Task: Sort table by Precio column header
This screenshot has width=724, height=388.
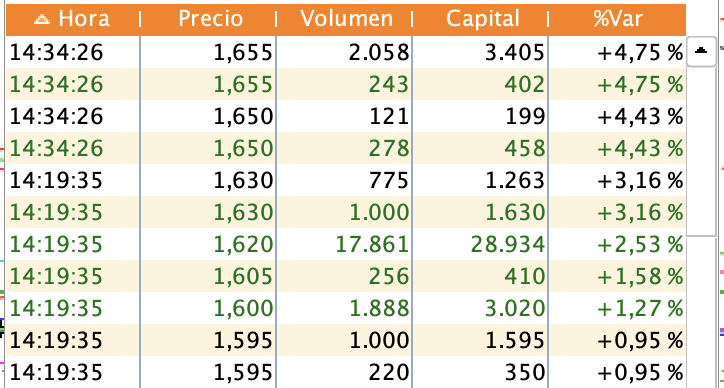Action: 211,19
